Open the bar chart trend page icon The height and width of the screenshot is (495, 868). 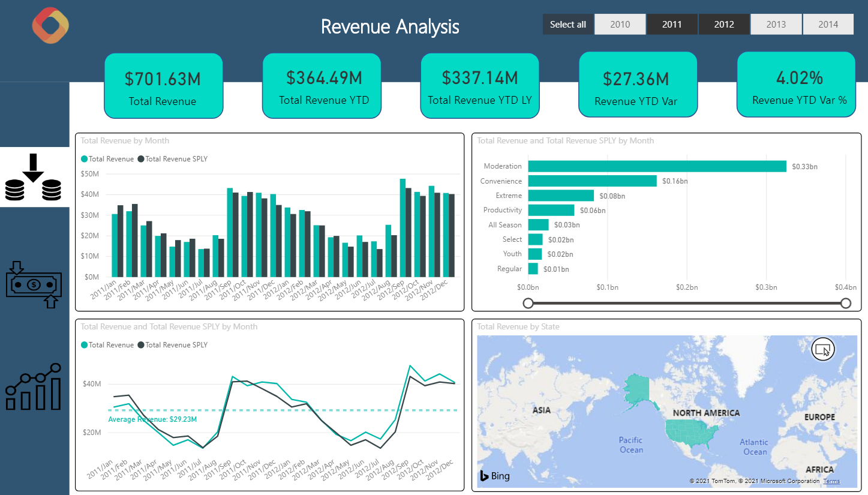tap(34, 387)
